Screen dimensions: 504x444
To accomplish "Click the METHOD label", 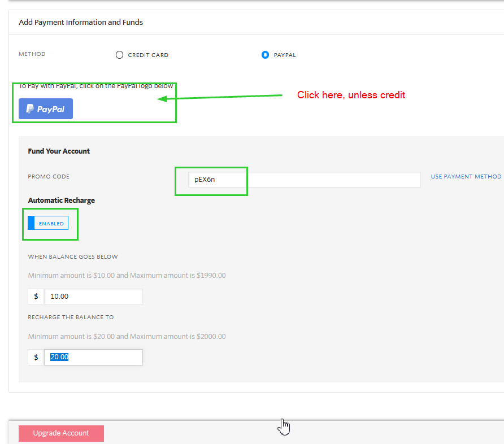I will [32, 54].
